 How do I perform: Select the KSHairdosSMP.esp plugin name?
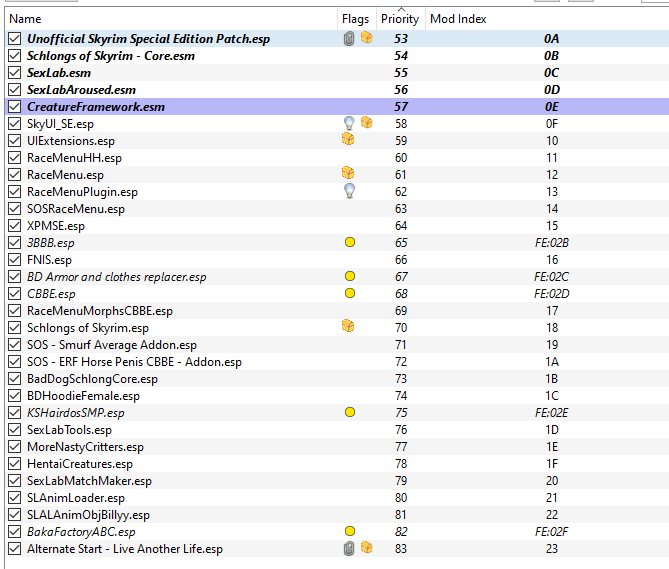tap(76, 413)
